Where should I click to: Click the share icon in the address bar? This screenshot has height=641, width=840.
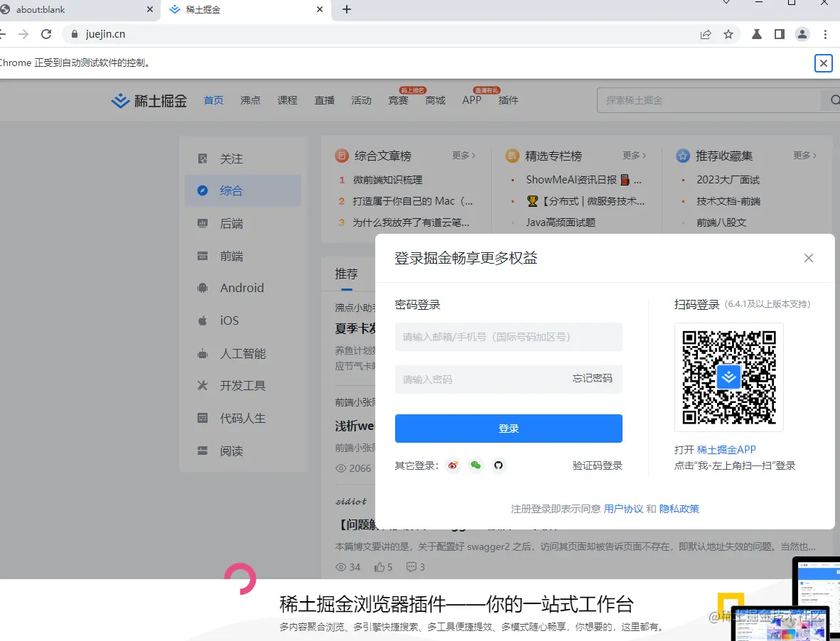tap(706, 34)
